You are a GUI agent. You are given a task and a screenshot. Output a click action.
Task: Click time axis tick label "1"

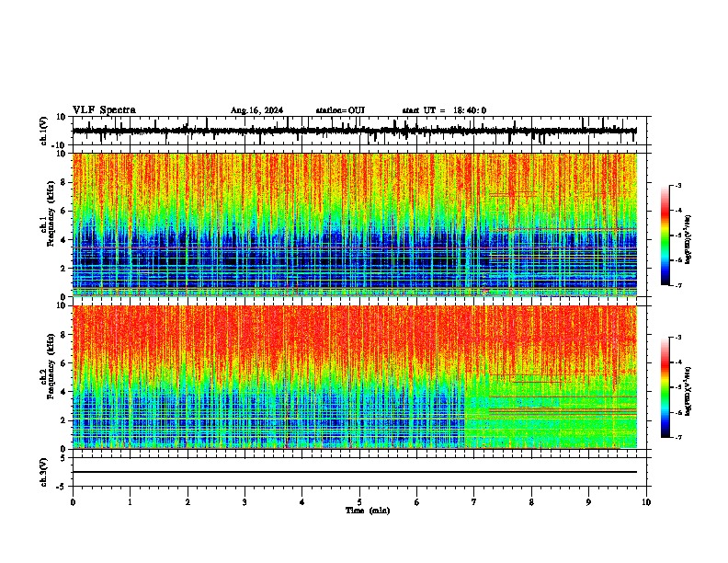point(130,502)
